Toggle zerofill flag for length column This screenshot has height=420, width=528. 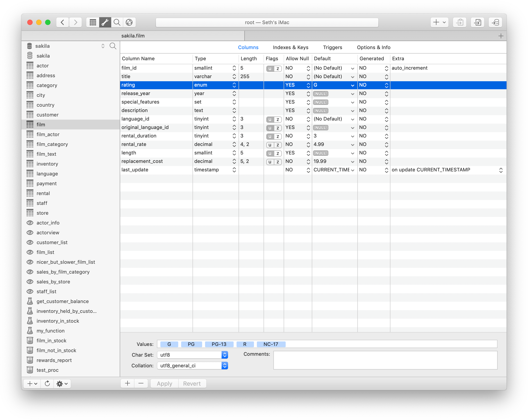click(278, 153)
